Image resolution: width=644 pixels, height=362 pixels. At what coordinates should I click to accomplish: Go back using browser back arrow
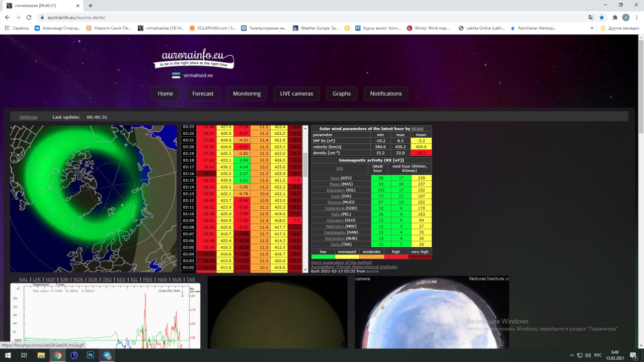pos(8,17)
